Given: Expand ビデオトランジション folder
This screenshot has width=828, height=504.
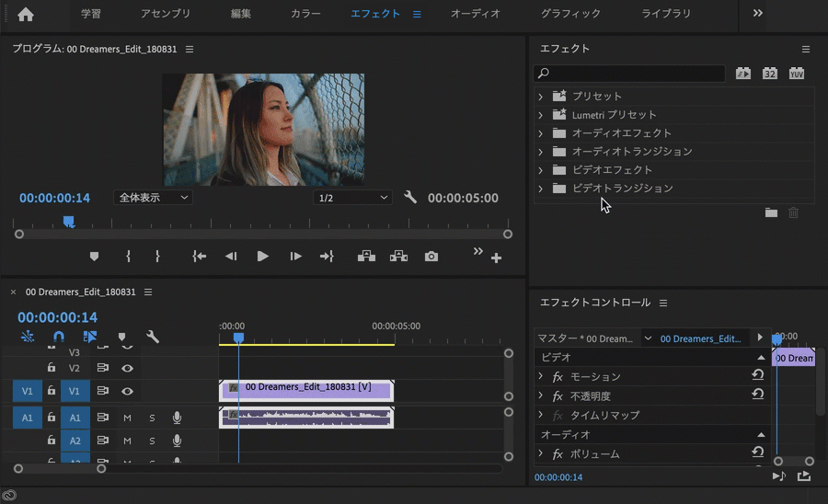Looking at the screenshot, I should coord(540,189).
